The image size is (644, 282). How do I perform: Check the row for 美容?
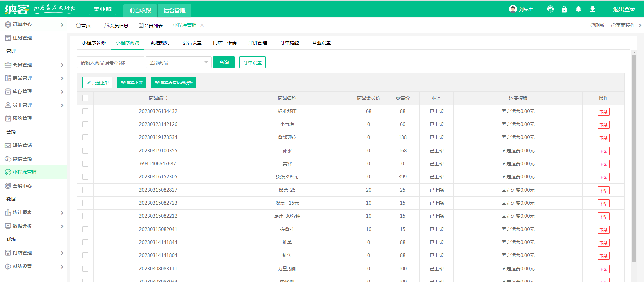point(85,164)
